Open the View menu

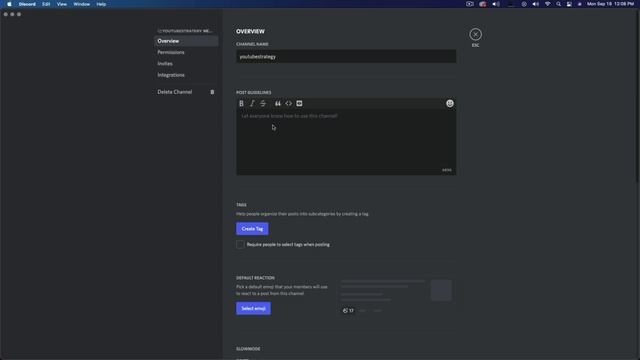(x=62, y=4)
